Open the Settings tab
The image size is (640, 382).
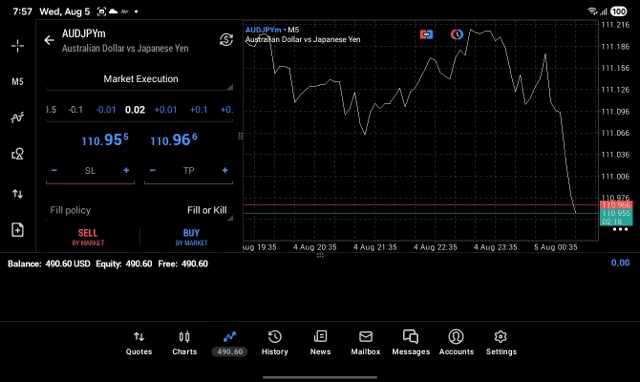501,343
